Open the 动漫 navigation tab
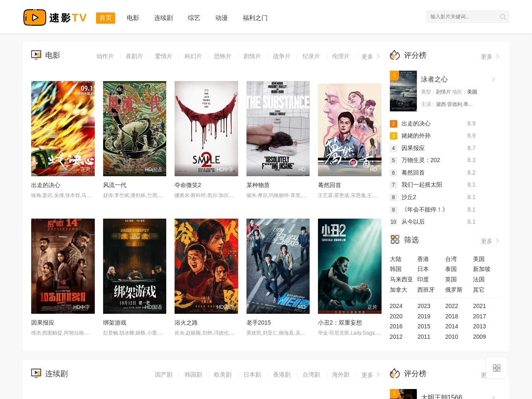Image resolution: width=532 pixels, height=399 pixels. [221, 18]
